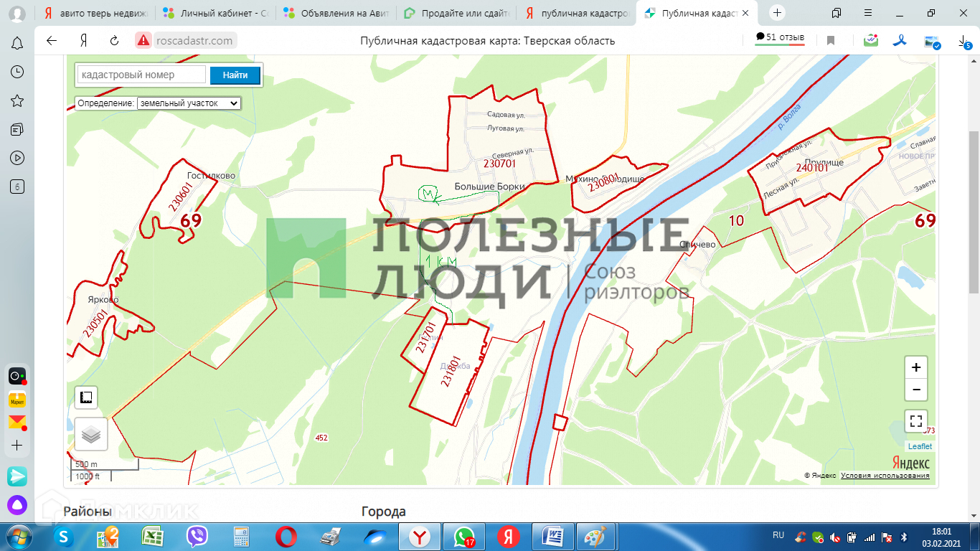Open notifications bell in the sidebar
This screenshot has width=980, height=551.
pyautogui.click(x=17, y=43)
